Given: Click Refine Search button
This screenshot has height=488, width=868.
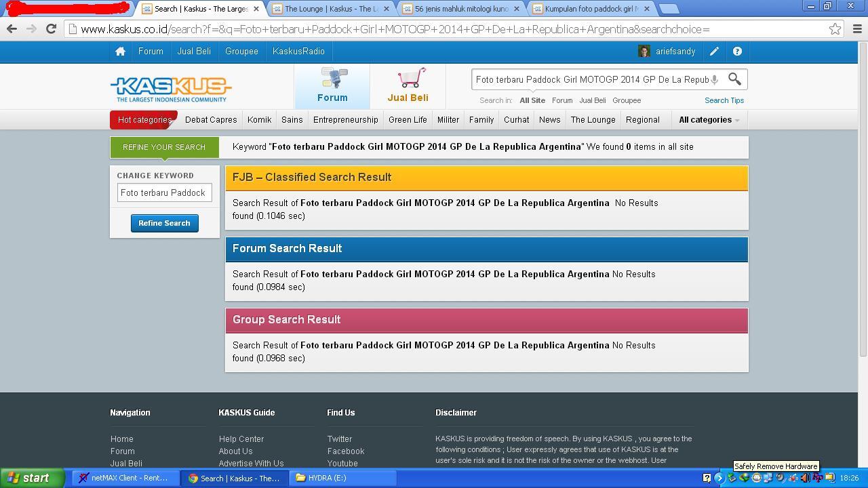Looking at the screenshot, I should coord(165,223).
